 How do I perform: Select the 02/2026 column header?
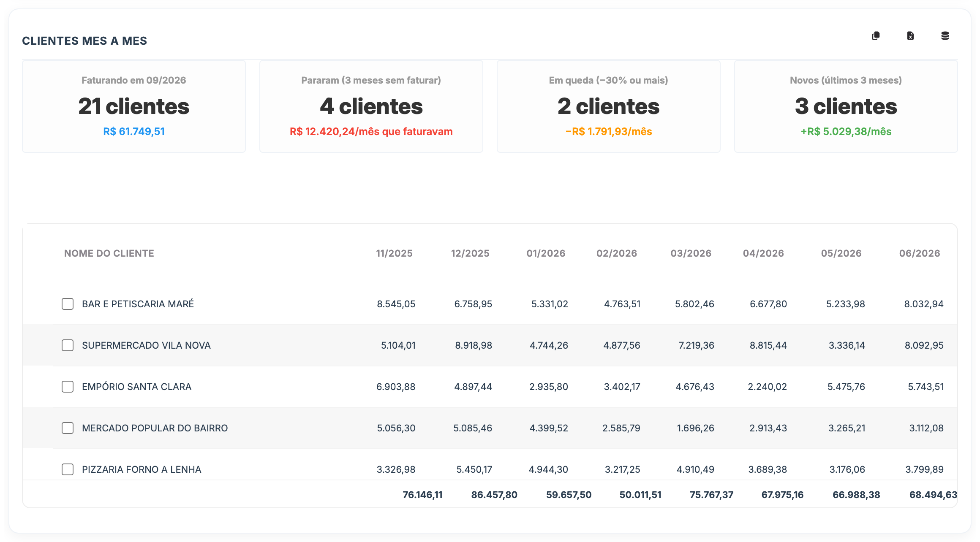point(617,253)
